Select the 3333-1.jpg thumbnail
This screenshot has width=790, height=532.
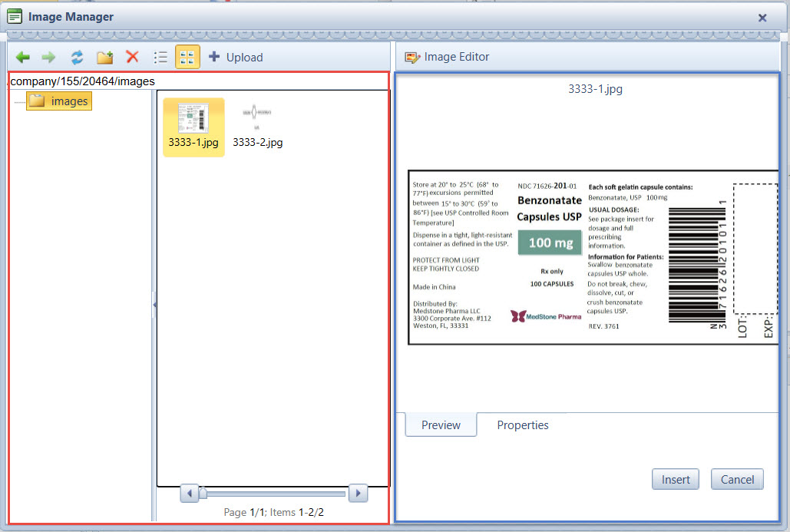193,127
